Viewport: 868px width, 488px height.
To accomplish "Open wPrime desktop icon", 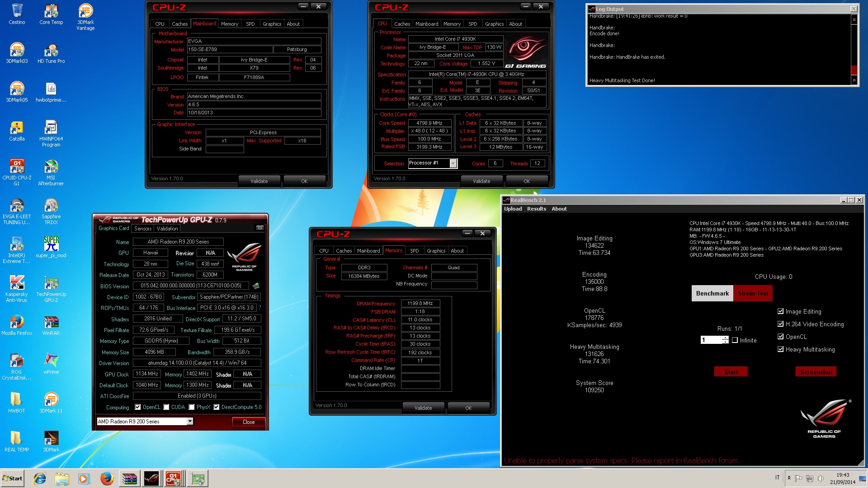I will coord(51,364).
